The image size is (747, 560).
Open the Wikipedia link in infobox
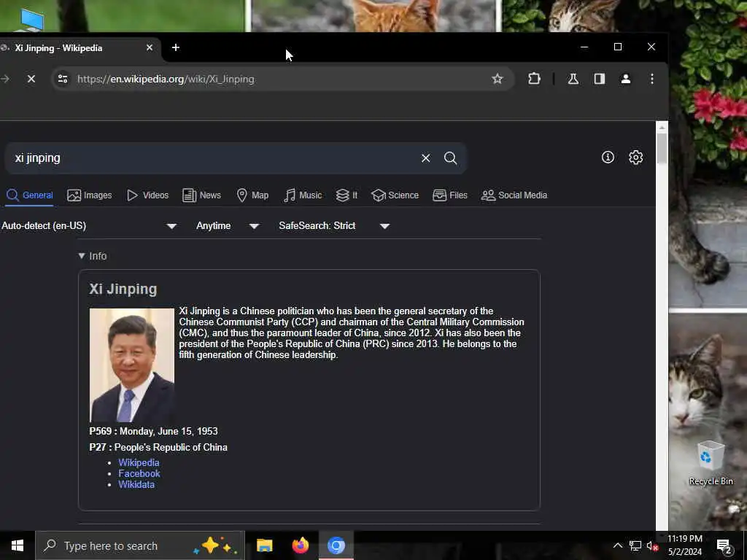click(139, 462)
